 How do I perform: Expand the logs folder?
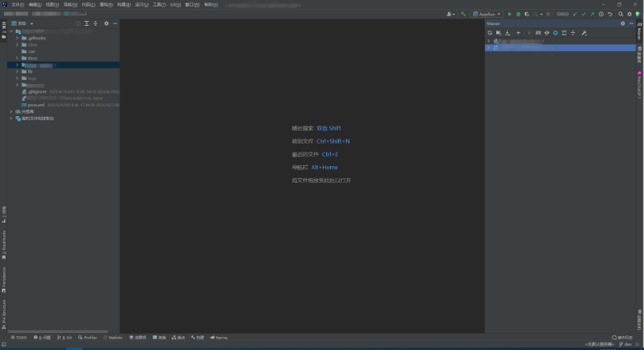(17, 78)
